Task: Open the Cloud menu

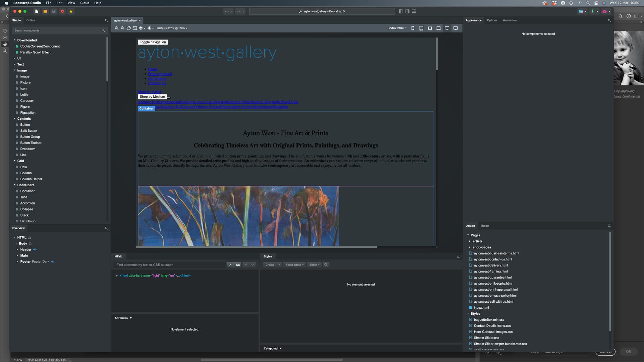Action: [x=85, y=3]
